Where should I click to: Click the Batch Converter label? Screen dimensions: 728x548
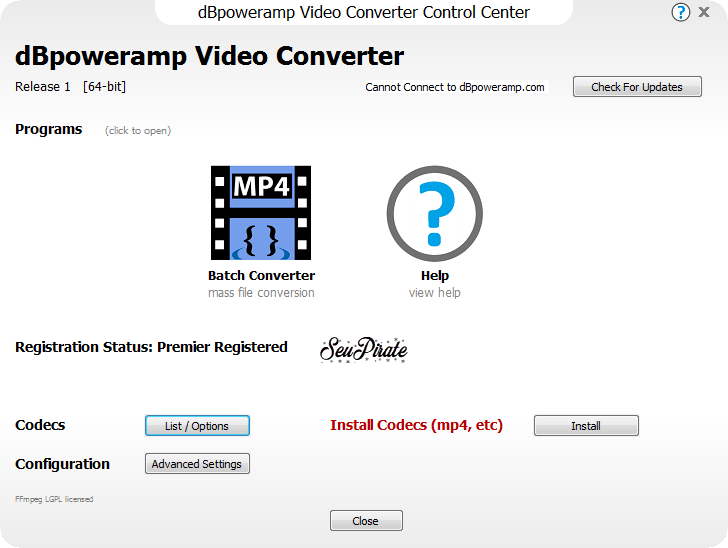261,275
